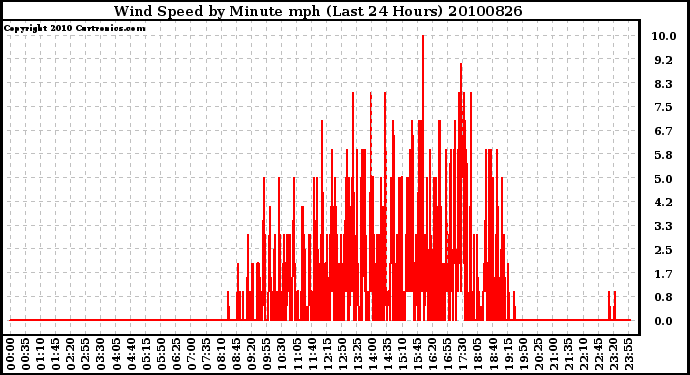The height and width of the screenshot is (375, 690).
Task: Select the "08:10" x-axis label
Action: (x=221, y=354)
